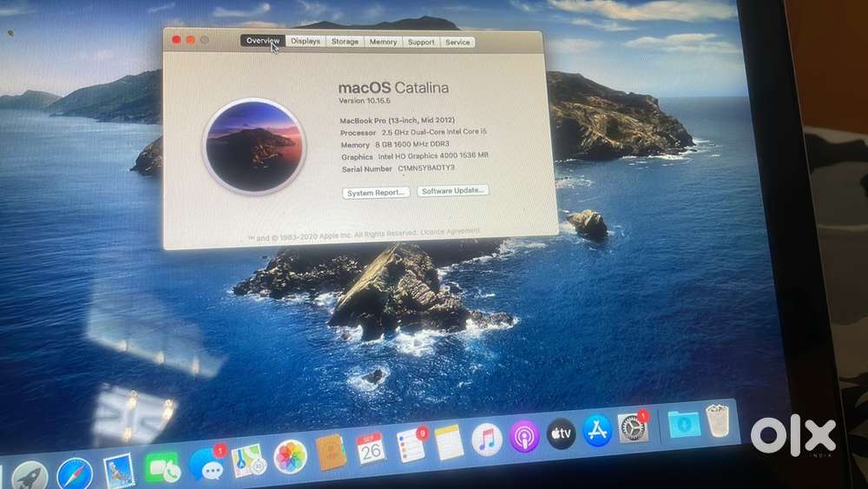Open the App Store from the dock
Viewport: 868px width, 489px height.
pos(597,430)
